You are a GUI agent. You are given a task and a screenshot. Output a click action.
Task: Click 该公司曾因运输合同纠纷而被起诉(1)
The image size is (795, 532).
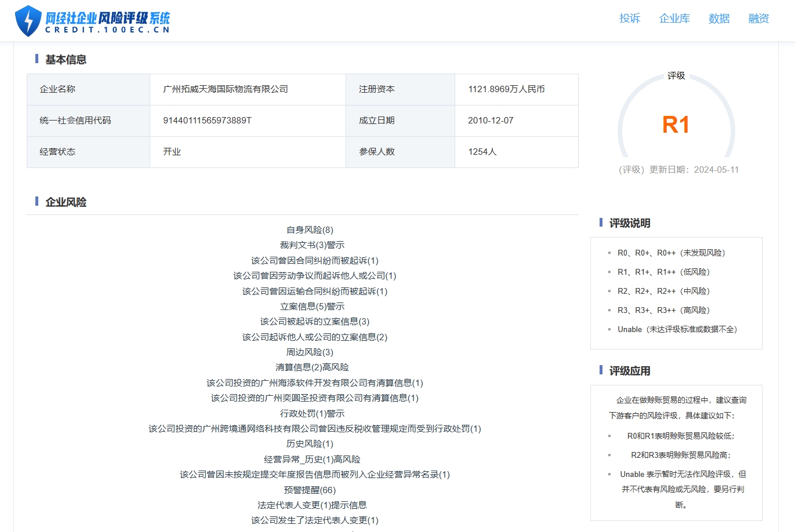[314, 291]
